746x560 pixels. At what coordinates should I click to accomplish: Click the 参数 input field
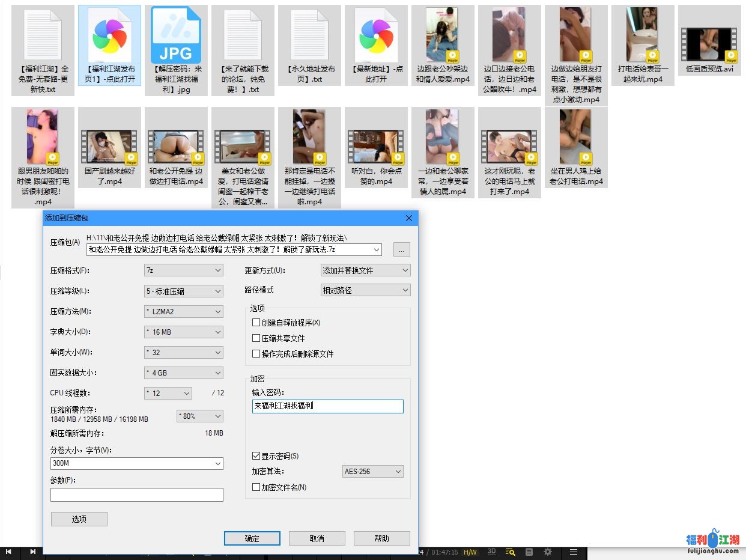[x=137, y=495]
